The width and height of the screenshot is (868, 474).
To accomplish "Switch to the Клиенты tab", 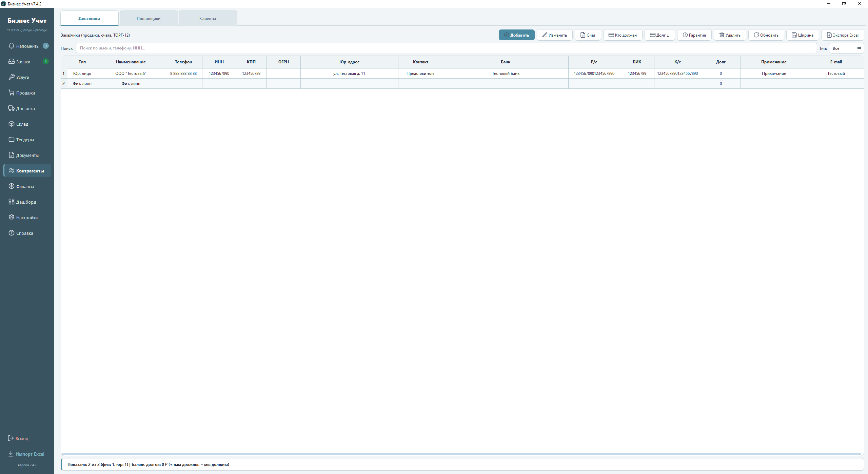I will 208,18.
